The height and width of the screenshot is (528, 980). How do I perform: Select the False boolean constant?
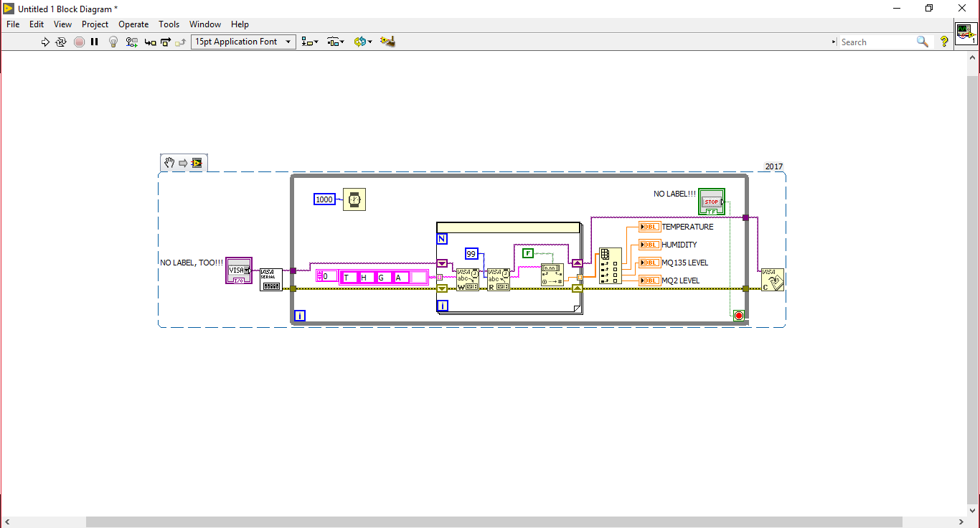click(x=528, y=253)
